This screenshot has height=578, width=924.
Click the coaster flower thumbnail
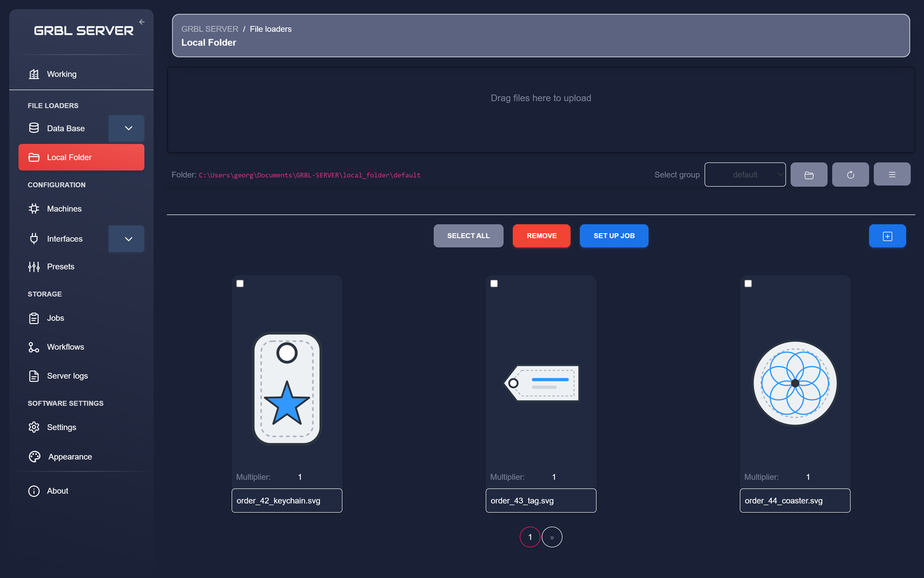795,383
